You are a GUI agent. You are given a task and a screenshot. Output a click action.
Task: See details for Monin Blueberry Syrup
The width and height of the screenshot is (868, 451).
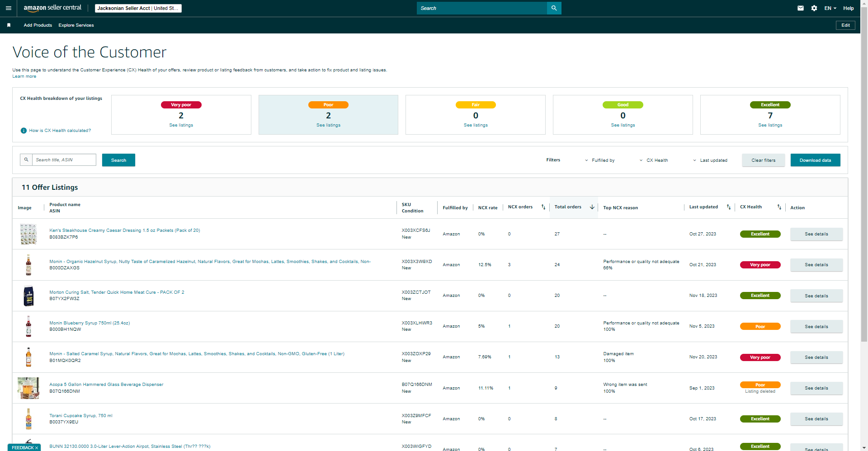(x=816, y=327)
